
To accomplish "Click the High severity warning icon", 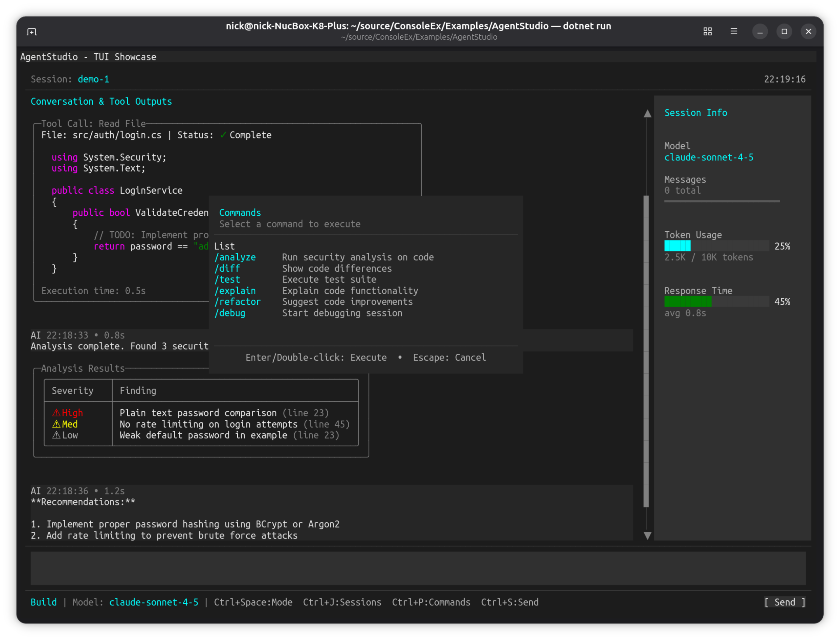I will pyautogui.click(x=56, y=413).
